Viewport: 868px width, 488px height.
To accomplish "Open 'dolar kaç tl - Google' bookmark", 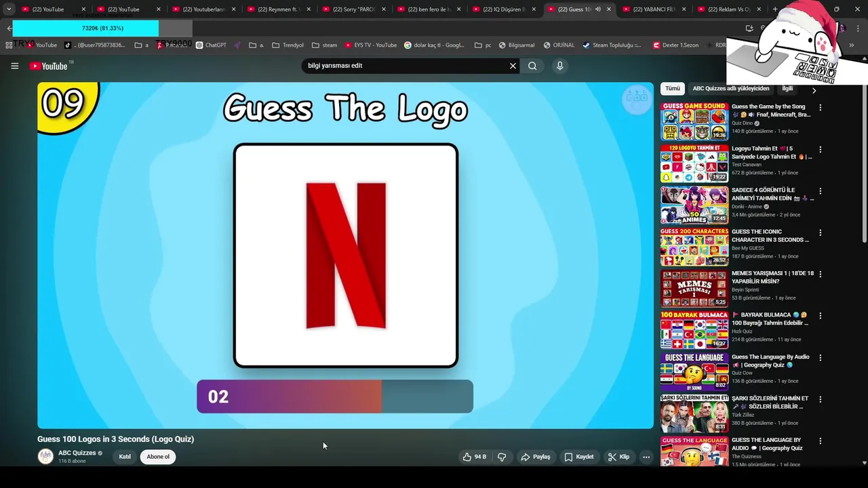I will coord(434,45).
